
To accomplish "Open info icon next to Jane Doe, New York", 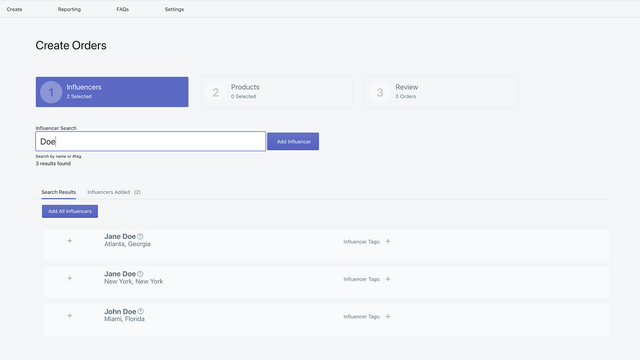I will pos(140,274).
